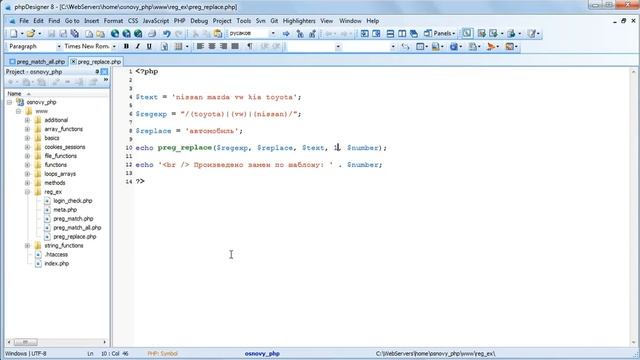The height and width of the screenshot is (360, 640).
Task: Click the $regexp line in the code editor
Action: click(x=218, y=114)
